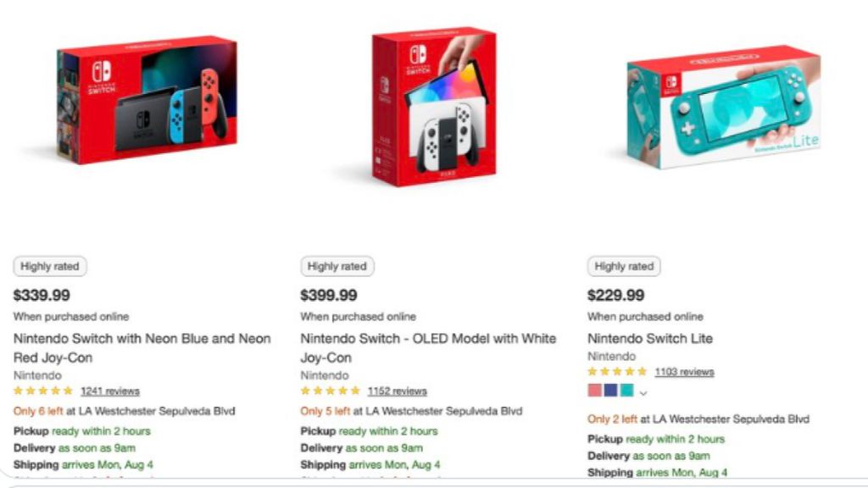Viewport: 868px width, 488px height.
Task: Select the turquoise color swatch
Action: [626, 391]
